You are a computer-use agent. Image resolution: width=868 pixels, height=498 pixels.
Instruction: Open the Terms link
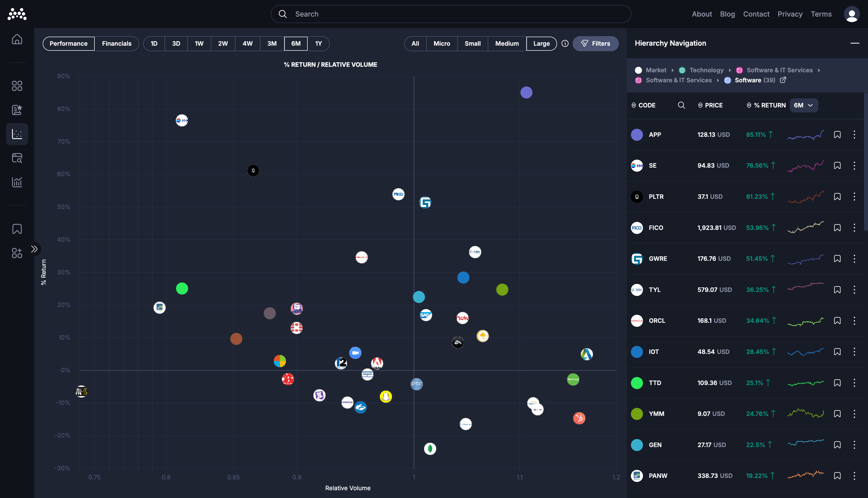point(821,14)
